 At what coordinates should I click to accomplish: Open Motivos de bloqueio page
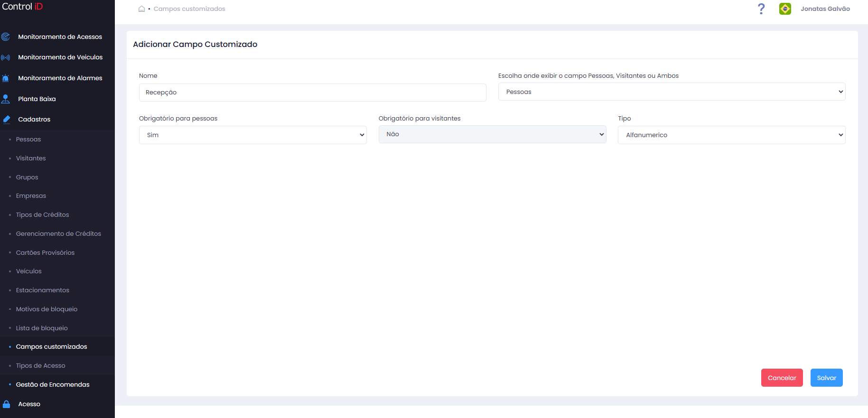pos(47,309)
